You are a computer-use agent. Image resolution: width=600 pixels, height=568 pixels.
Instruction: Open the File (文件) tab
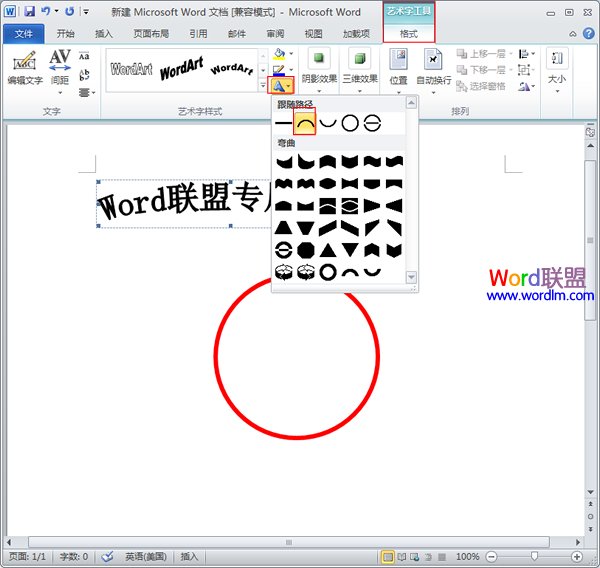[x=23, y=34]
